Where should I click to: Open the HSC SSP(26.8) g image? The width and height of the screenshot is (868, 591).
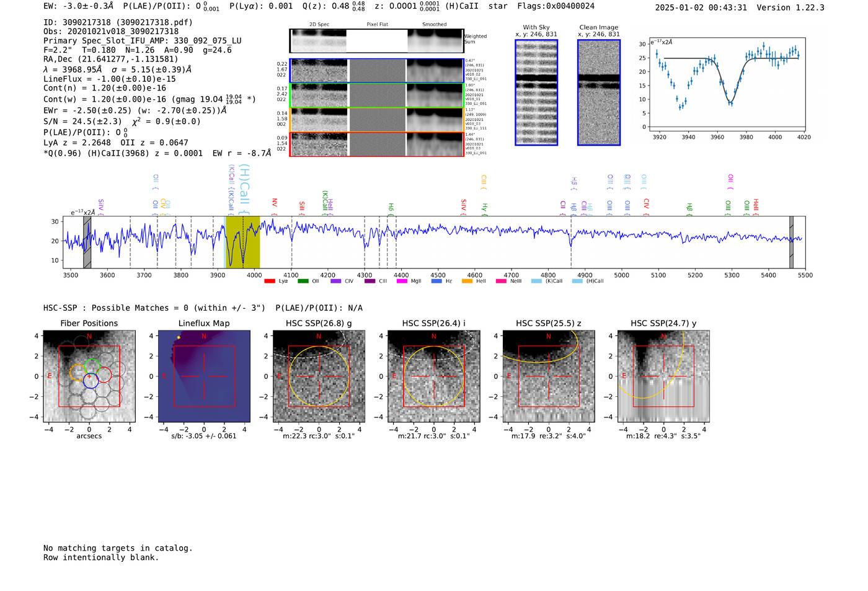(x=319, y=376)
